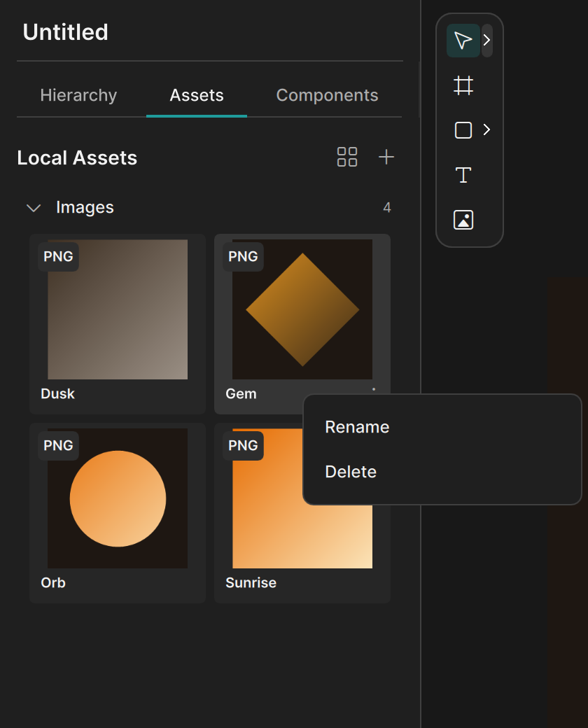Click the Untitled project title

point(66,32)
